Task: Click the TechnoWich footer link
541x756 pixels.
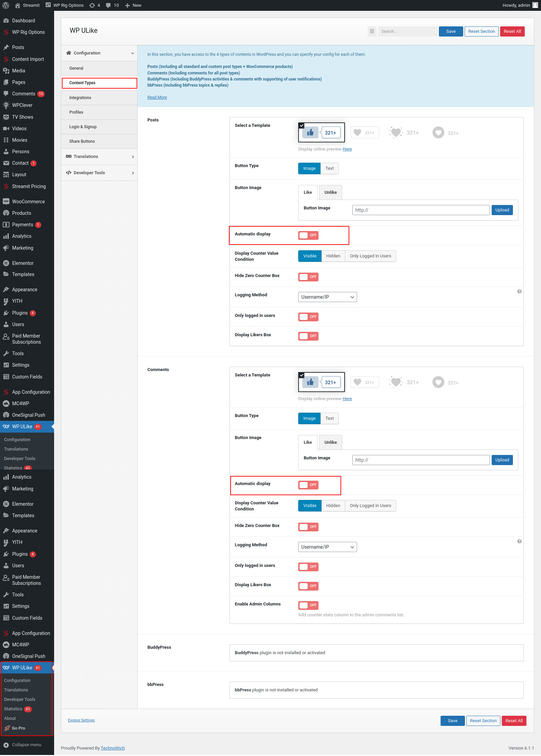Action: point(113,748)
